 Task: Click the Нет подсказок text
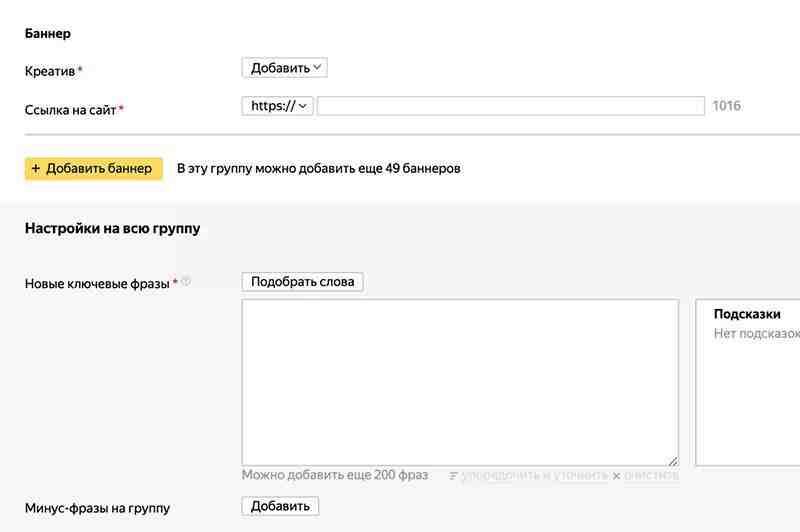click(x=756, y=334)
